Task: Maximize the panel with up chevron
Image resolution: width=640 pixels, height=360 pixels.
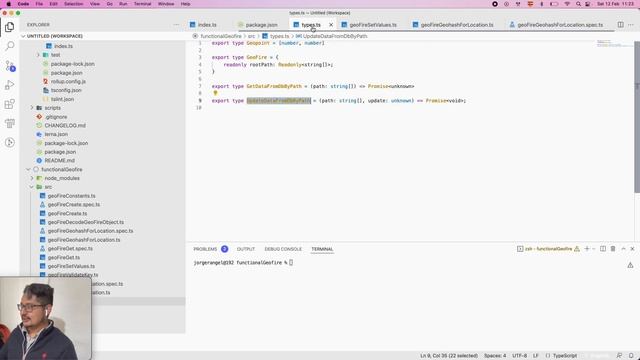Action: [x=623, y=249]
